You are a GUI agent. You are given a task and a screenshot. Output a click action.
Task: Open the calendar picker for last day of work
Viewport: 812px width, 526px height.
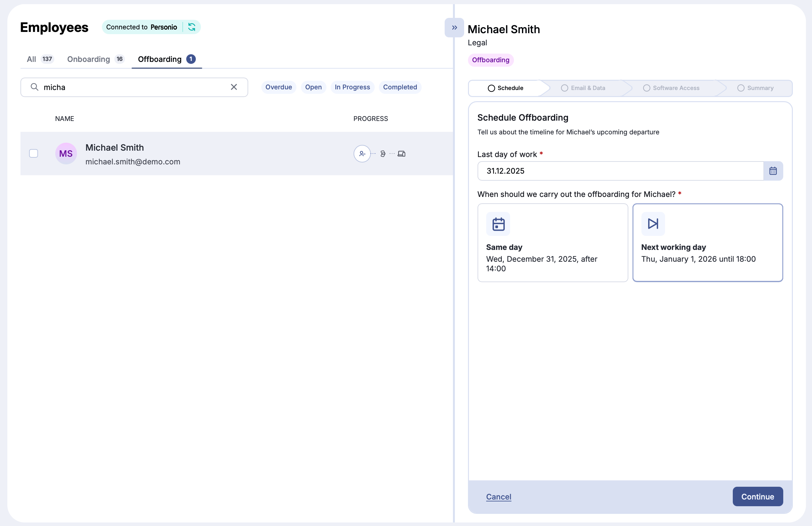[x=773, y=171]
